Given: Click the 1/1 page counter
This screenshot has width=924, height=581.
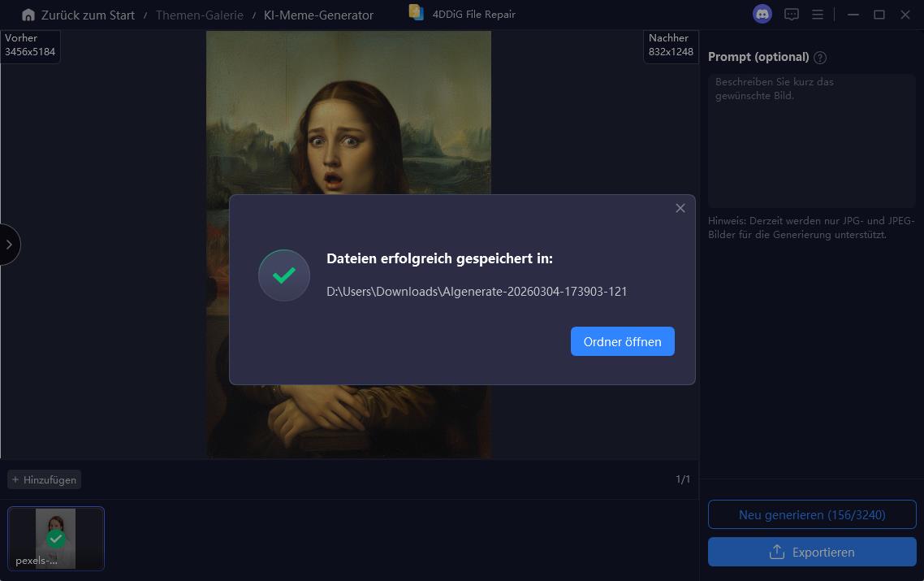Looking at the screenshot, I should tap(683, 479).
